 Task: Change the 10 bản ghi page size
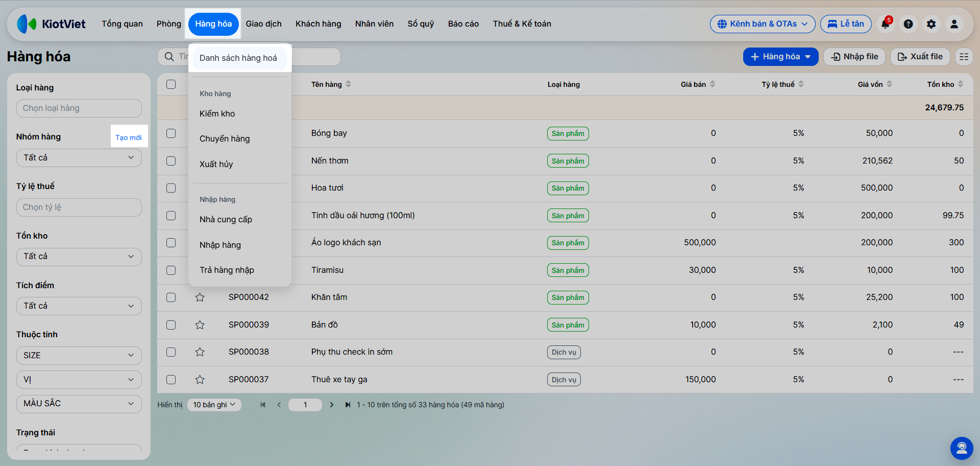[x=214, y=405]
